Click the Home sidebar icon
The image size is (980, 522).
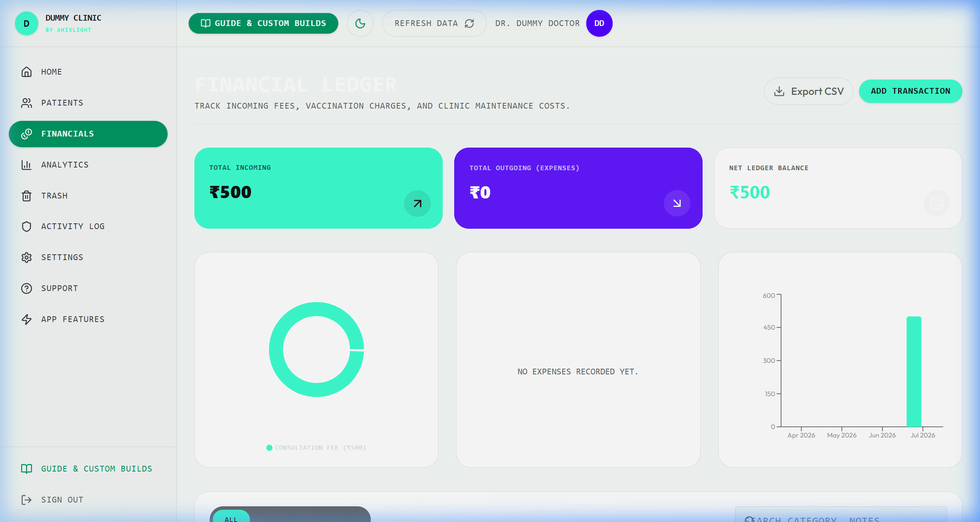[26, 72]
